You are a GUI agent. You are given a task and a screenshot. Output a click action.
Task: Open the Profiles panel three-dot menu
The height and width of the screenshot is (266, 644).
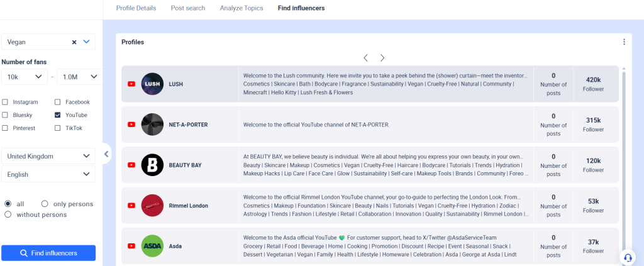(x=624, y=42)
